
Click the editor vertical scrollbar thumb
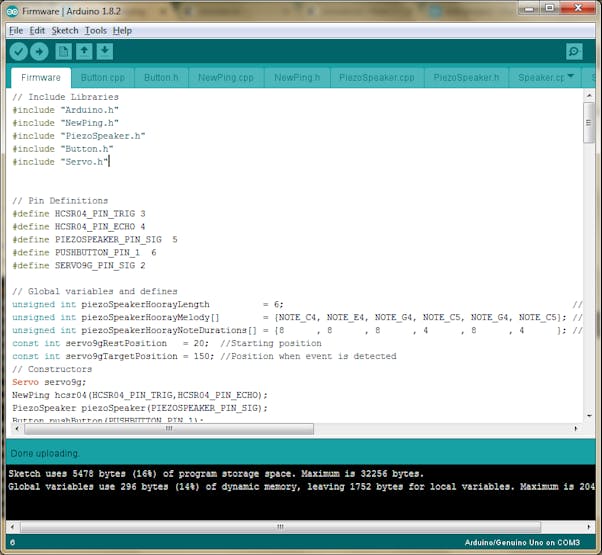tap(589, 122)
